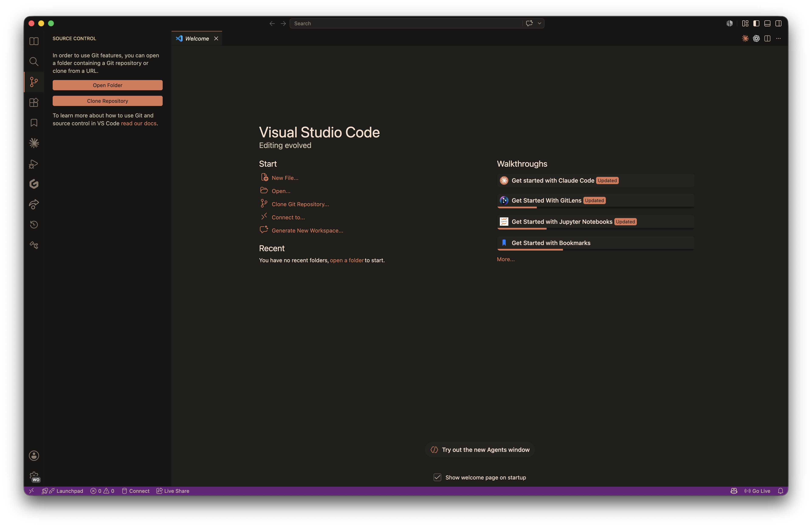Viewport: 812px width, 527px height.
Task: Open the Extensions view
Action: [34, 102]
